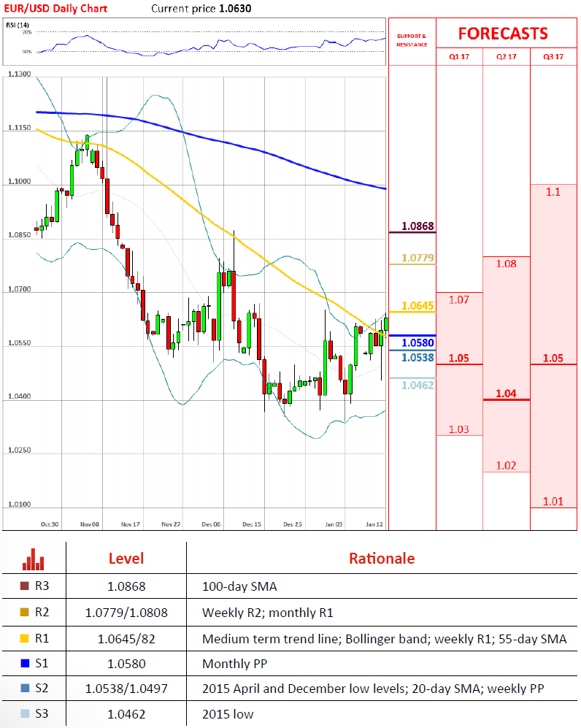Select the pale blue S3 color swatch

pyautogui.click(x=25, y=713)
